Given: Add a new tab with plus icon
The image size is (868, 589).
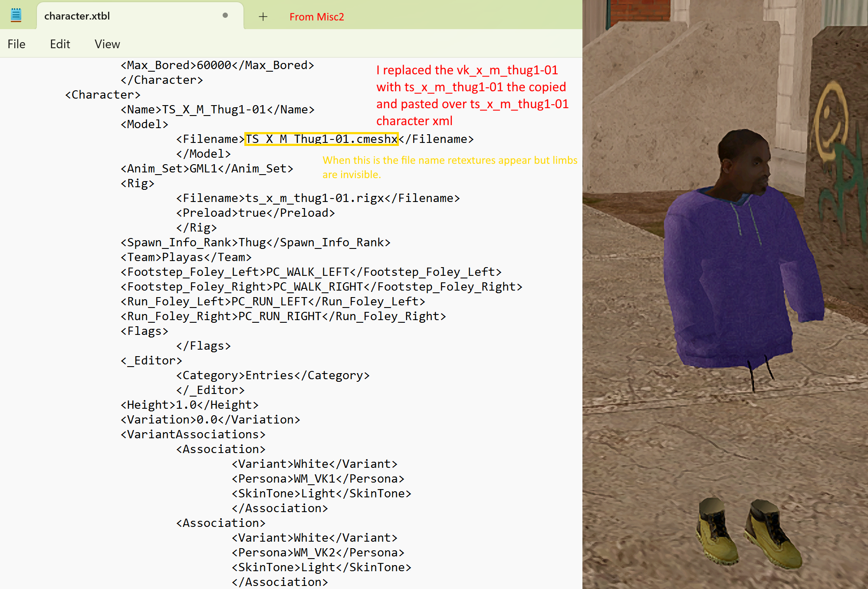Looking at the screenshot, I should (x=263, y=17).
